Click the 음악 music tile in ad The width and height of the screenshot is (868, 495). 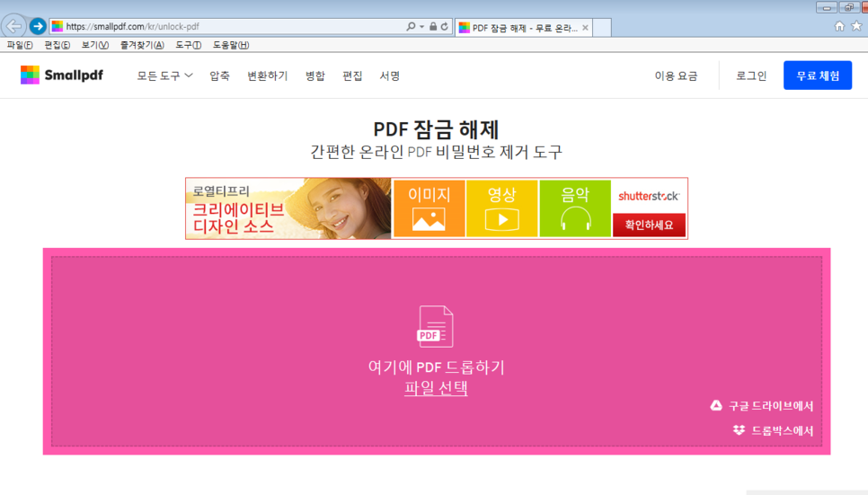click(x=575, y=208)
